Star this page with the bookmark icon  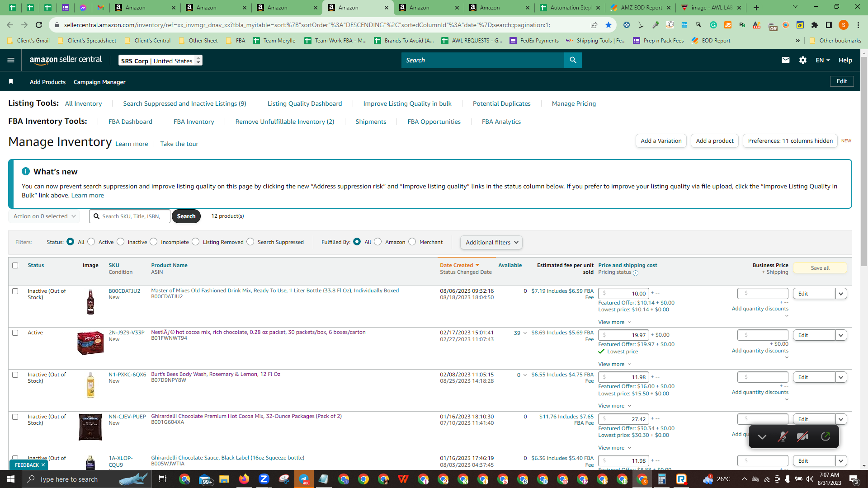coord(609,25)
